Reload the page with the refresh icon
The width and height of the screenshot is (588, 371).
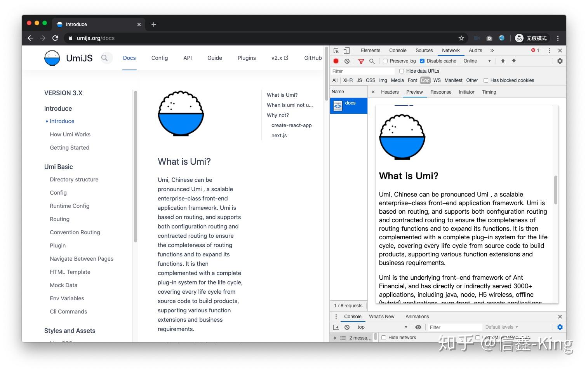(55, 38)
